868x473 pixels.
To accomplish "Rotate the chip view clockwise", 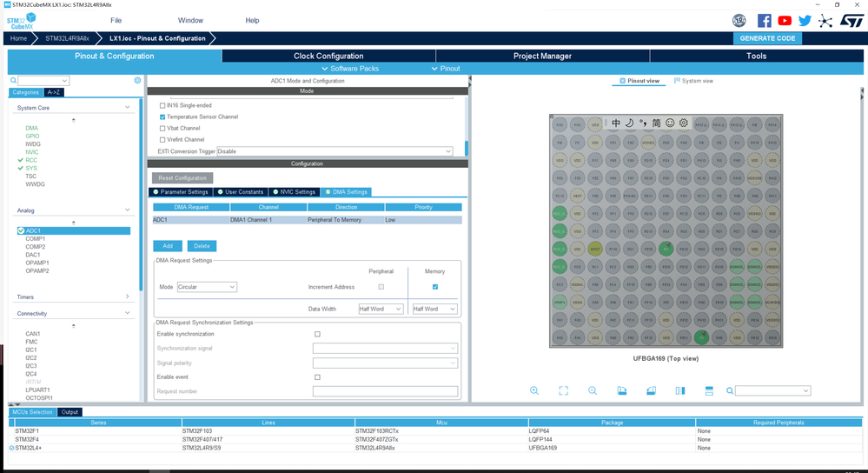I will [x=622, y=390].
